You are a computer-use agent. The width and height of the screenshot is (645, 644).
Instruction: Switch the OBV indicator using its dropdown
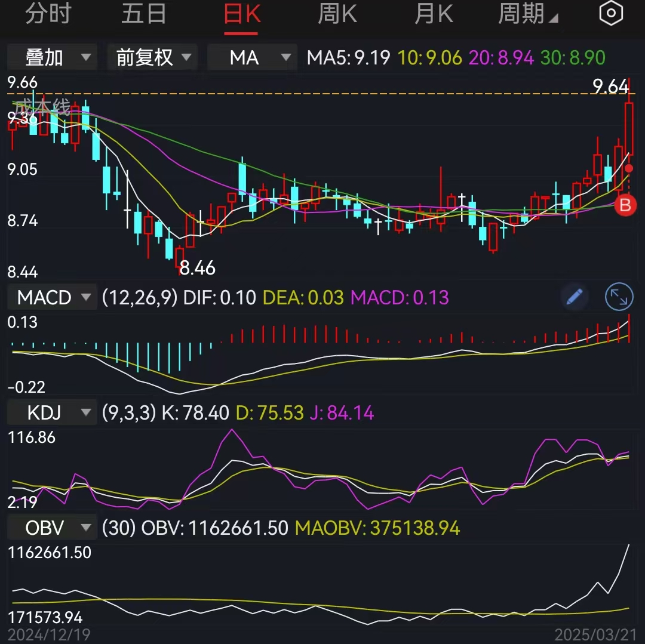click(x=51, y=528)
